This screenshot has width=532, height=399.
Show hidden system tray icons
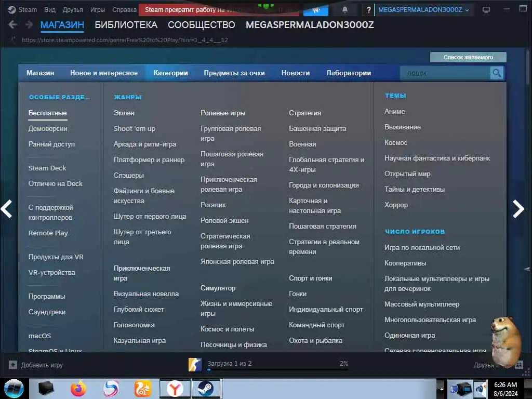coord(442,389)
